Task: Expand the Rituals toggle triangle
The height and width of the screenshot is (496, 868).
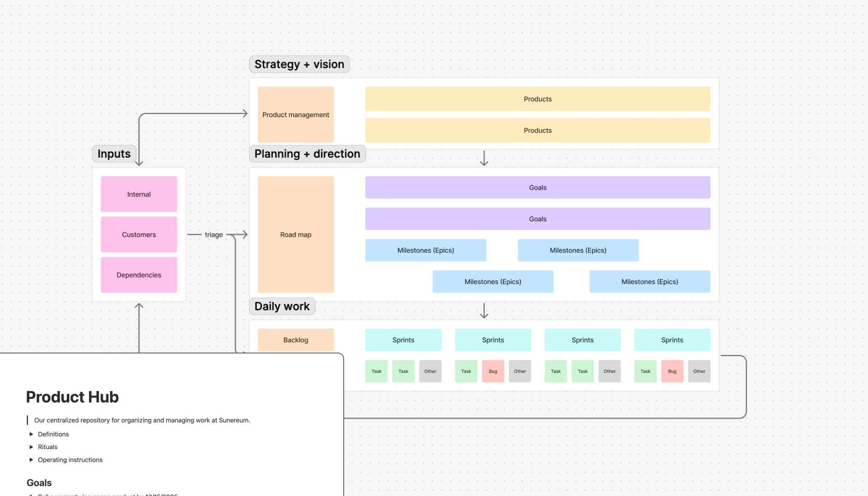Action: click(31, 447)
